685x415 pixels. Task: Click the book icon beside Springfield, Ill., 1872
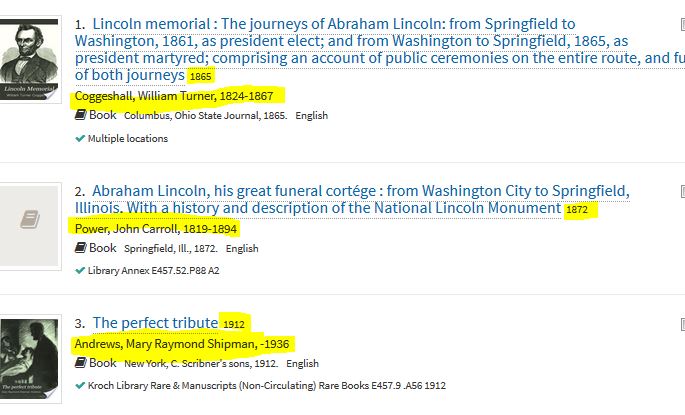(x=80, y=248)
